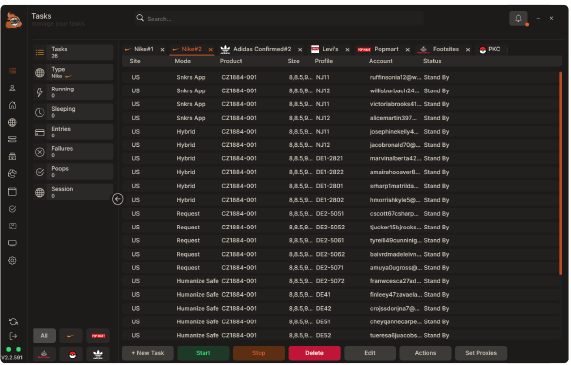Select the Type Nike stat card

click(73, 72)
